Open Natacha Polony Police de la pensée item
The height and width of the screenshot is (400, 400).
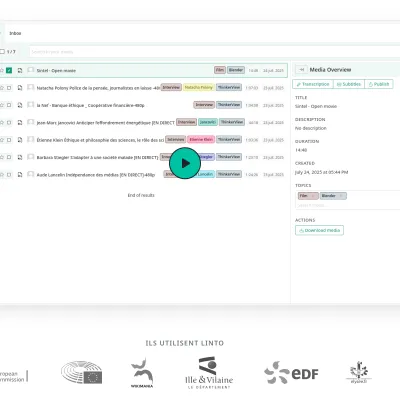(x=98, y=88)
